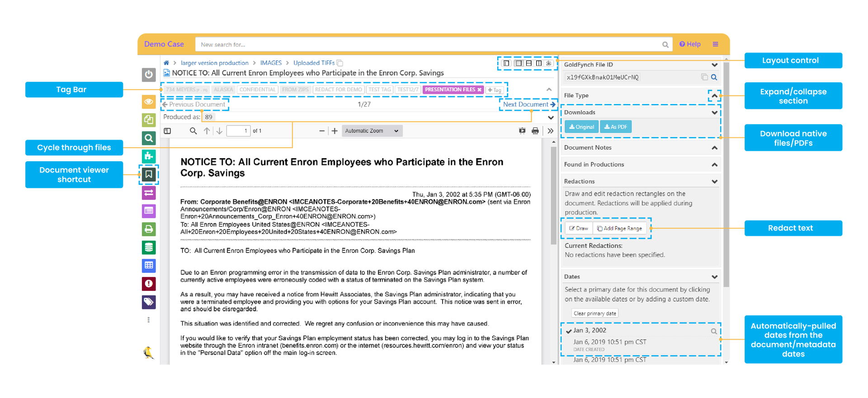Collapse the Redactions section
This screenshot has height=398, width=868.
714,182
